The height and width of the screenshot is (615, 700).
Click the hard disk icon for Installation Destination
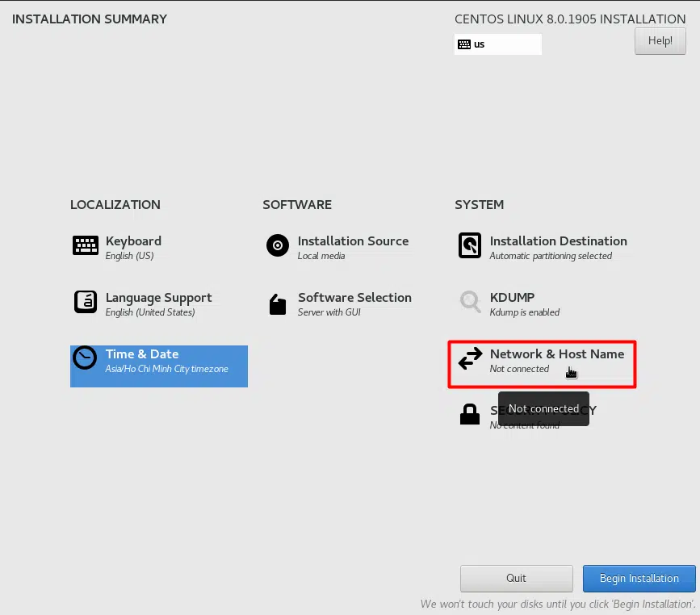pyautogui.click(x=470, y=246)
